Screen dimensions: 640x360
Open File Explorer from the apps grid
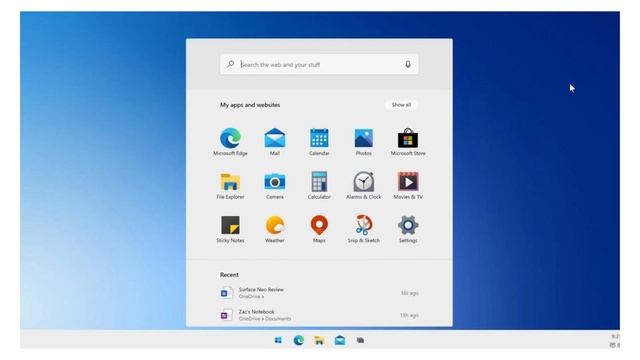click(x=230, y=186)
